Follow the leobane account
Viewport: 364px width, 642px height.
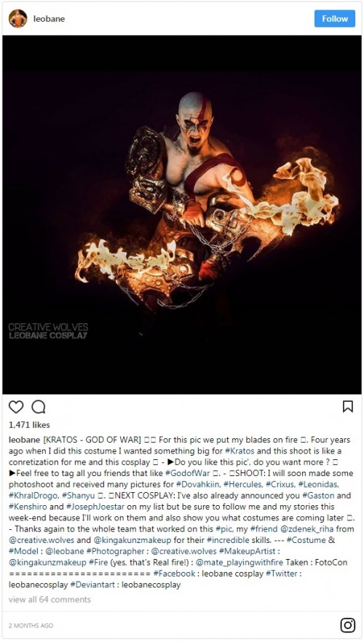coord(335,19)
